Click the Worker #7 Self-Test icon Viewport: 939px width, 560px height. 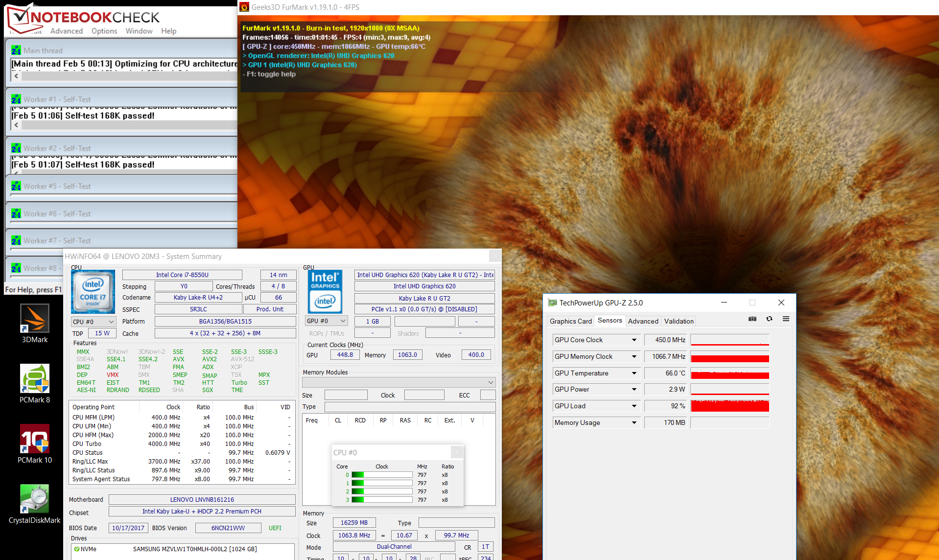[x=16, y=240]
